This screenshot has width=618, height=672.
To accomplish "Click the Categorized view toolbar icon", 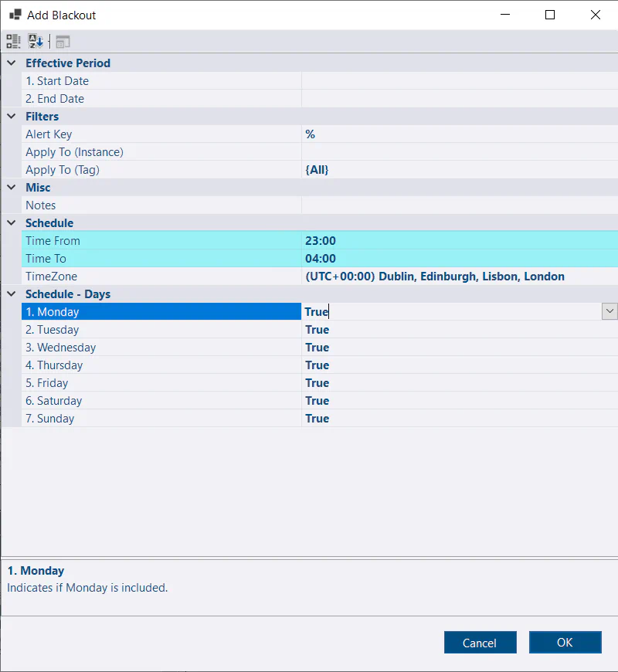I will (14, 42).
